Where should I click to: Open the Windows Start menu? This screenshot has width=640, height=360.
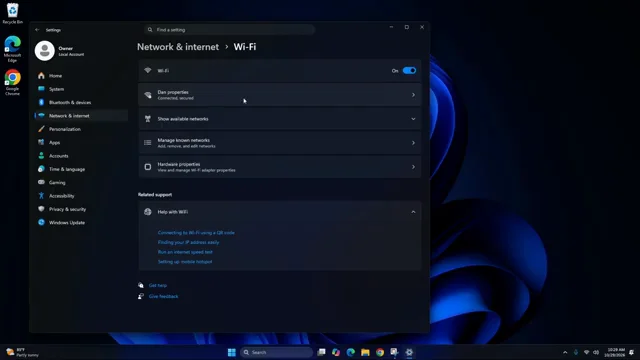click(231, 352)
